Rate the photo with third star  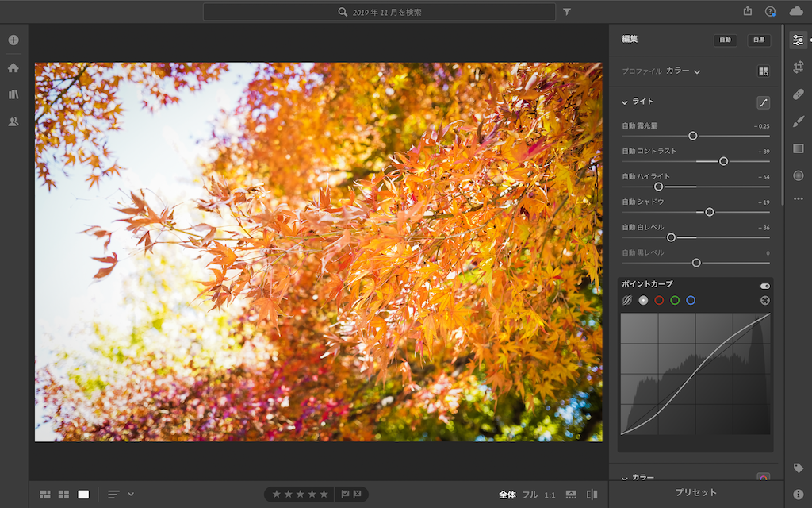(300, 495)
